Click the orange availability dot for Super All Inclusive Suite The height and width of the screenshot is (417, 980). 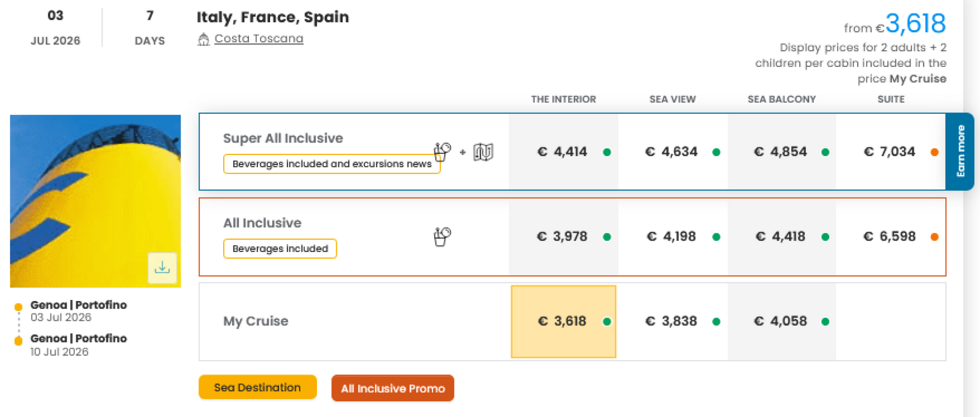934,152
